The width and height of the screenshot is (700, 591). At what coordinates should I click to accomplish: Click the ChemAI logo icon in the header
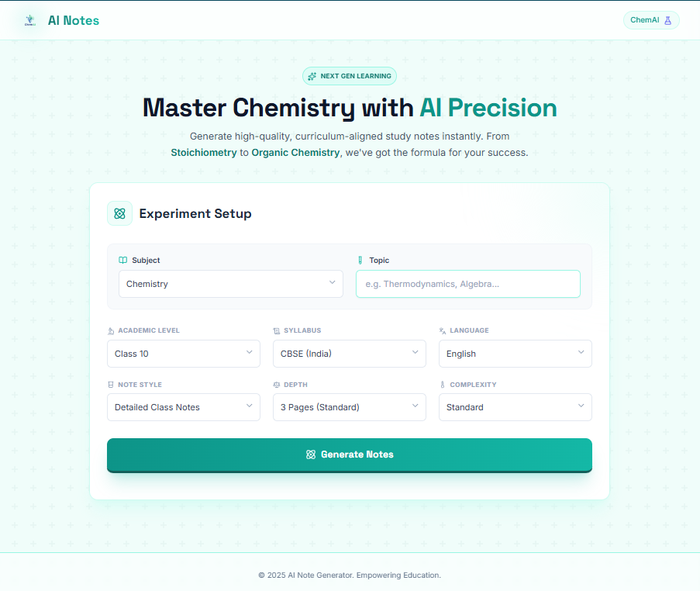pyautogui.click(x=30, y=19)
